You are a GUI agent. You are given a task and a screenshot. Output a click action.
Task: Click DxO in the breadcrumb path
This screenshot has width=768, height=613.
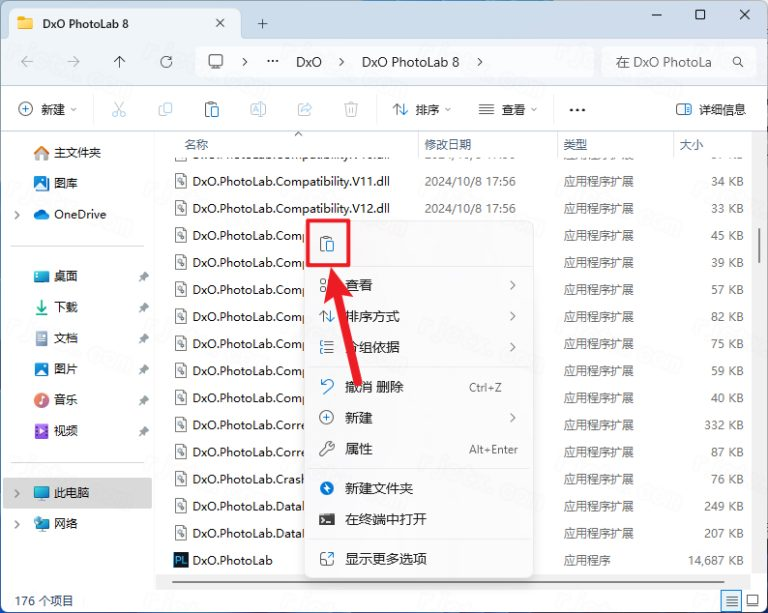[309, 62]
